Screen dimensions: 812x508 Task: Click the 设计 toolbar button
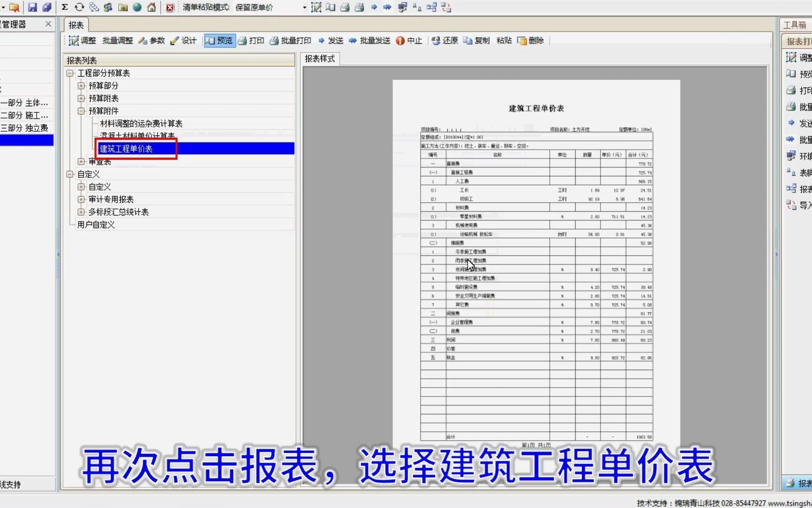pyautogui.click(x=183, y=40)
